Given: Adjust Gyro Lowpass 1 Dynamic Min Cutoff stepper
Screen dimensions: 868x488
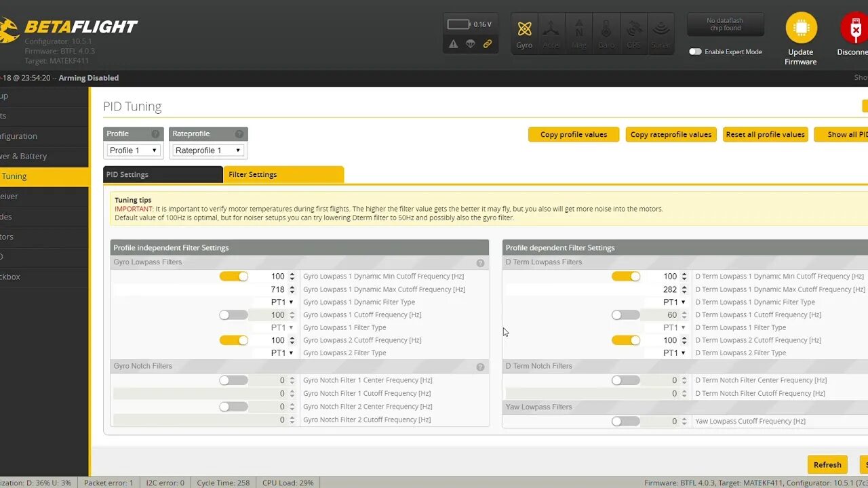Looking at the screenshot, I should [292, 277].
